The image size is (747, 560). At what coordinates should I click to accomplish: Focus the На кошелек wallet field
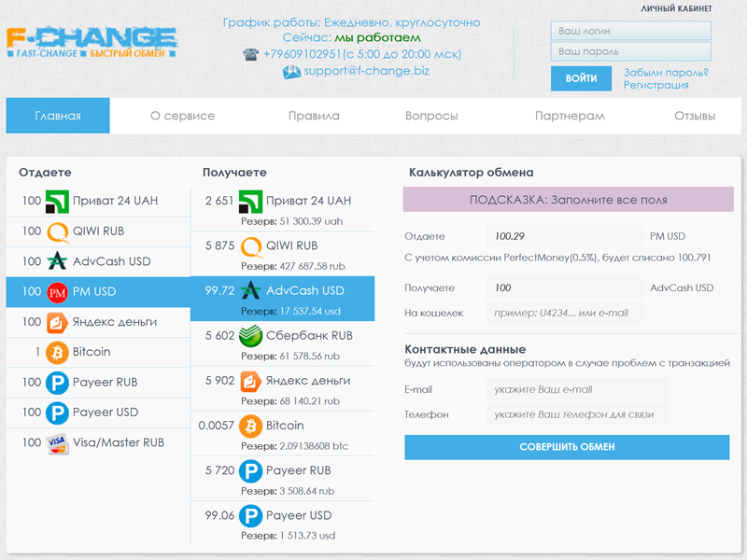[564, 313]
